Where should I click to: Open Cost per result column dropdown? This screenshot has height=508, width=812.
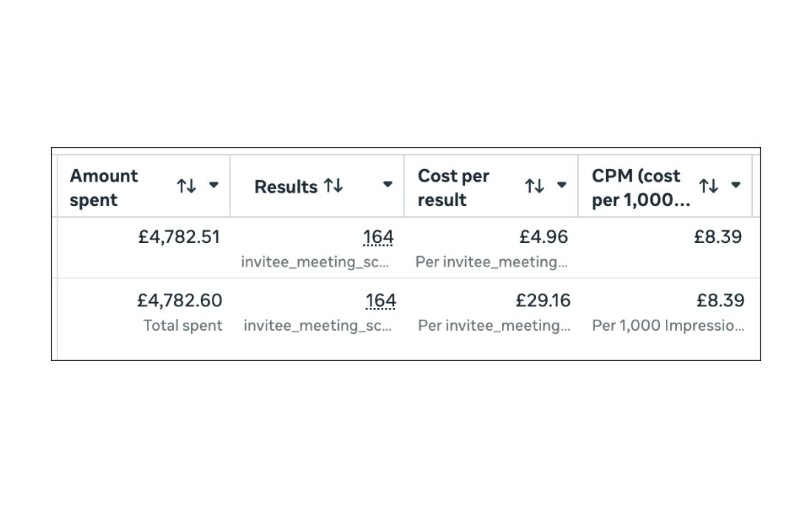(x=562, y=185)
